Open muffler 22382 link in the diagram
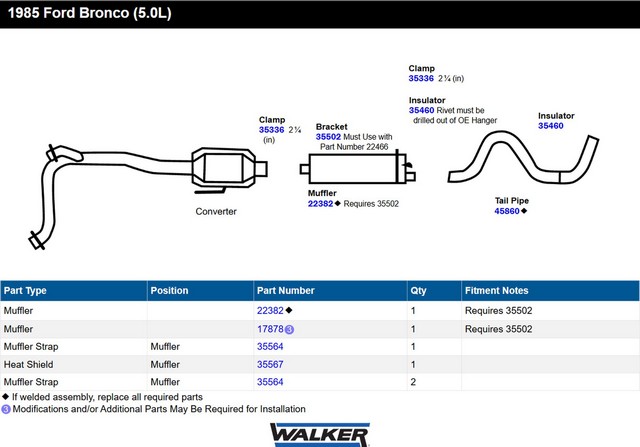This screenshot has width=640, height=447. coord(320,204)
